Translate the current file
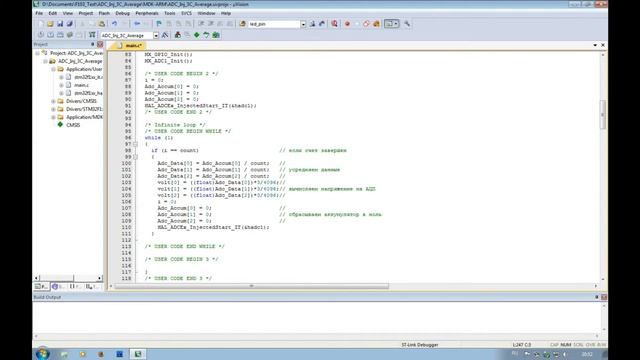 (x=40, y=35)
